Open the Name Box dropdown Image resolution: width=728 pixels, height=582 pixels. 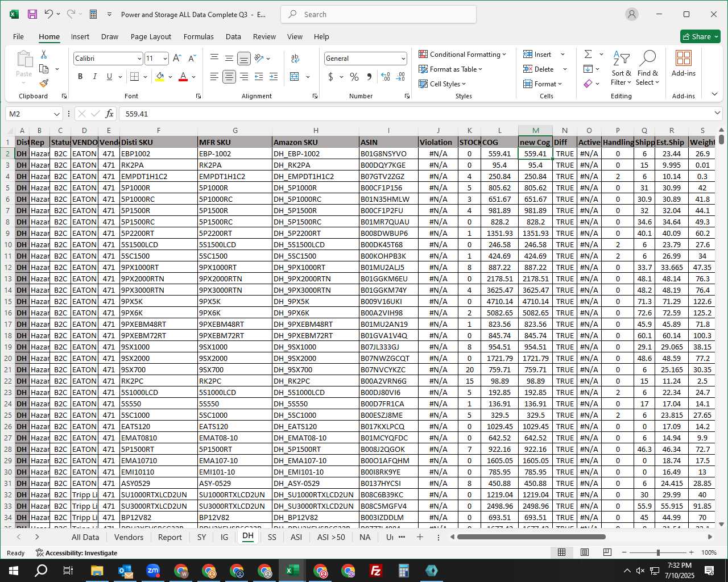click(x=56, y=114)
